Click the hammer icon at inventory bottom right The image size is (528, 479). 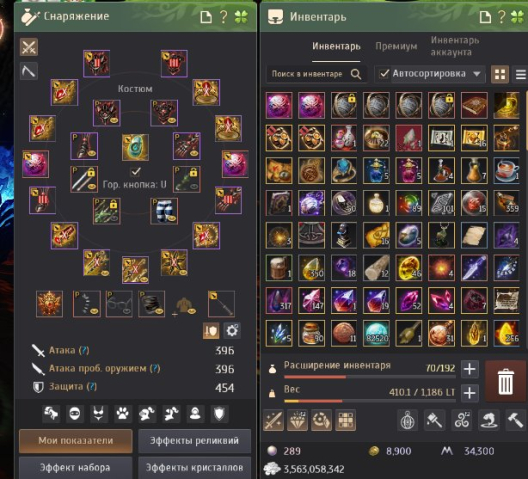(x=515, y=420)
